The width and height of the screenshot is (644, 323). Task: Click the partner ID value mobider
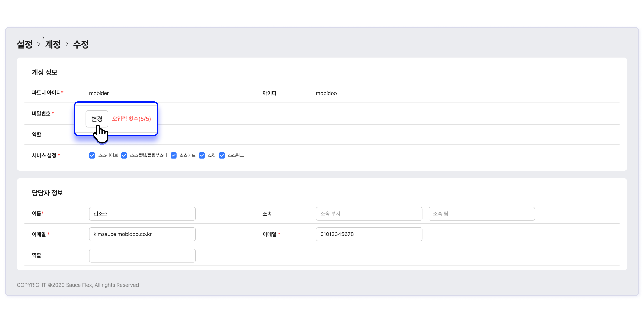99,93
